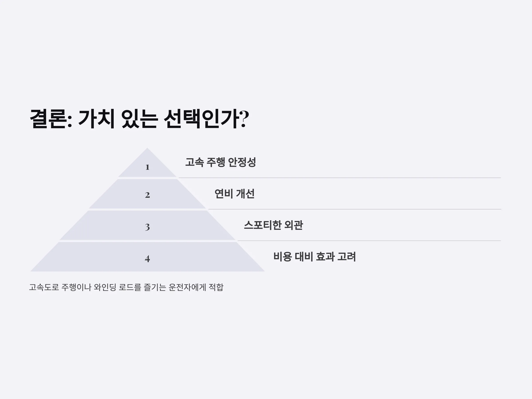Viewport: 532px width, 399px height.
Task: Select the '스포티한 외관' label
Action: click(274, 225)
